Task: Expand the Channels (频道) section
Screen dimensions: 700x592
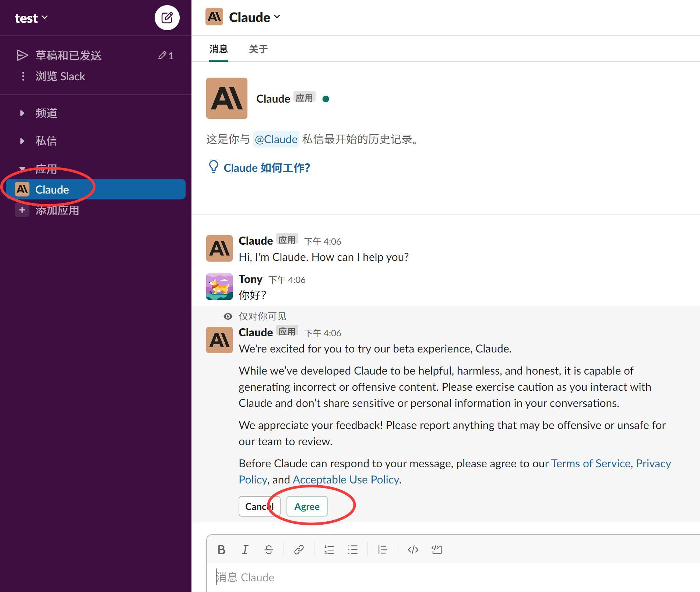Action: pos(22,113)
